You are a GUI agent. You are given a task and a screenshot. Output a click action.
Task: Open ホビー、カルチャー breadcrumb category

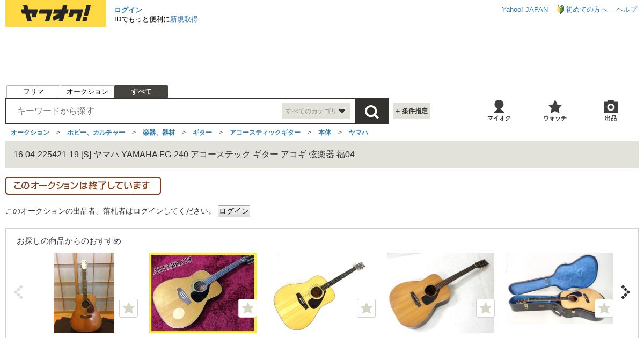pos(96,132)
